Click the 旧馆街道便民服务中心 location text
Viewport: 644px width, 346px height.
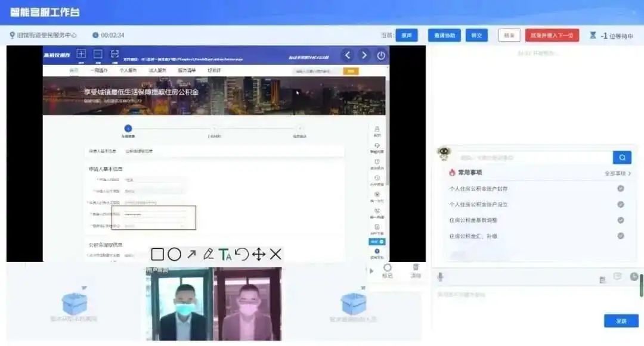coord(47,35)
